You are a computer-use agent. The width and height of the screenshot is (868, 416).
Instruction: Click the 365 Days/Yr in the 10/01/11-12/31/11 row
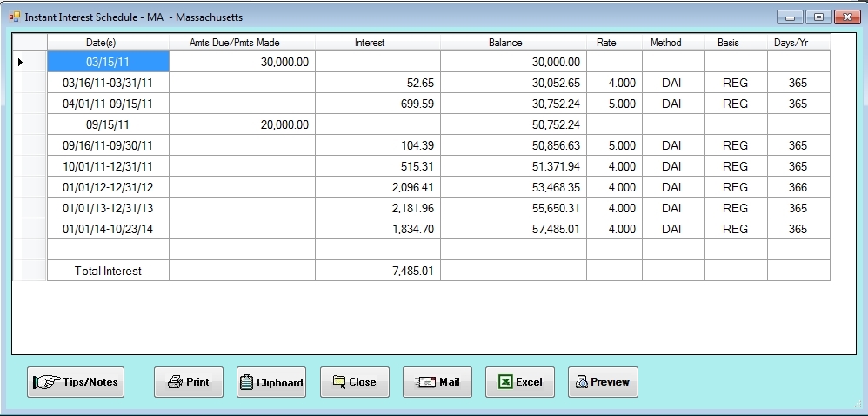click(798, 166)
